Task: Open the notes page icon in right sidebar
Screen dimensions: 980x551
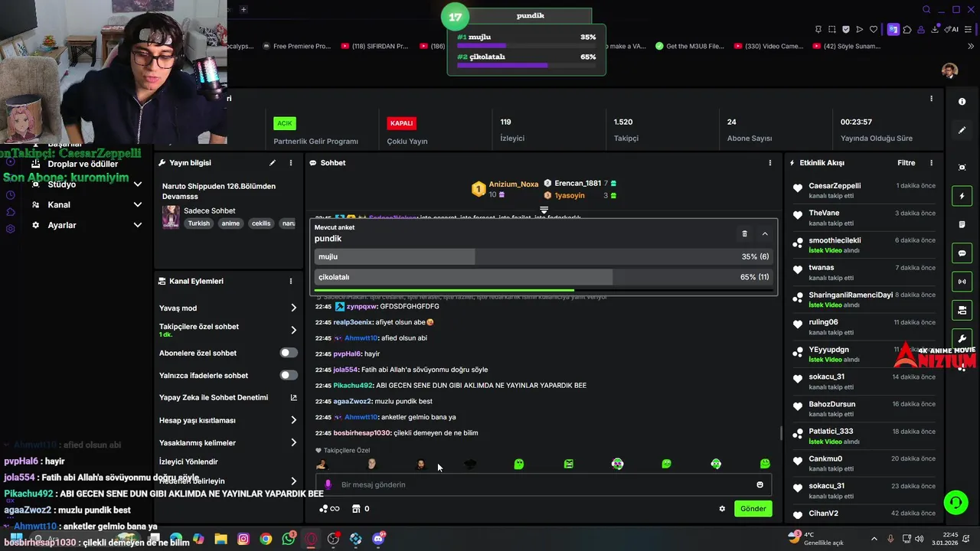Action: pos(962,224)
